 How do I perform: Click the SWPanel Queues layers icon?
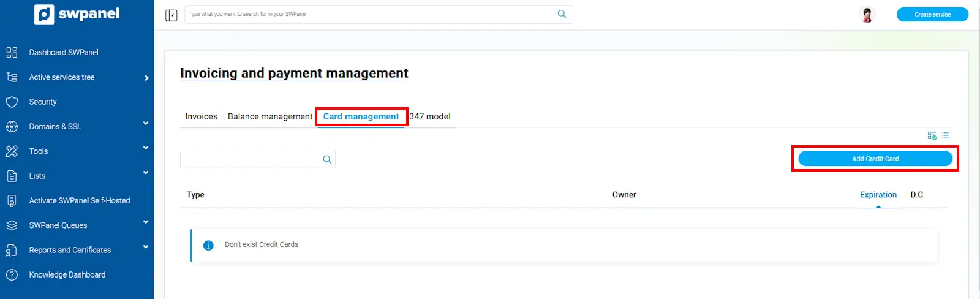[12, 225]
